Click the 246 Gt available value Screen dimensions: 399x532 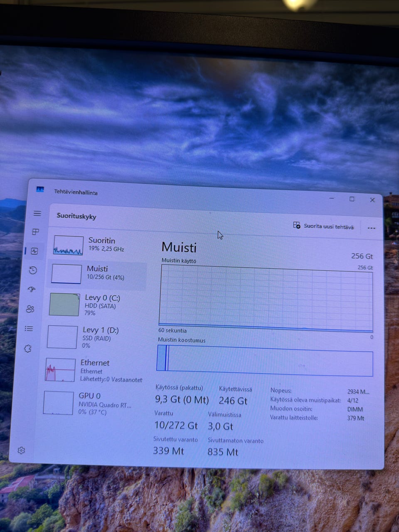click(x=233, y=401)
